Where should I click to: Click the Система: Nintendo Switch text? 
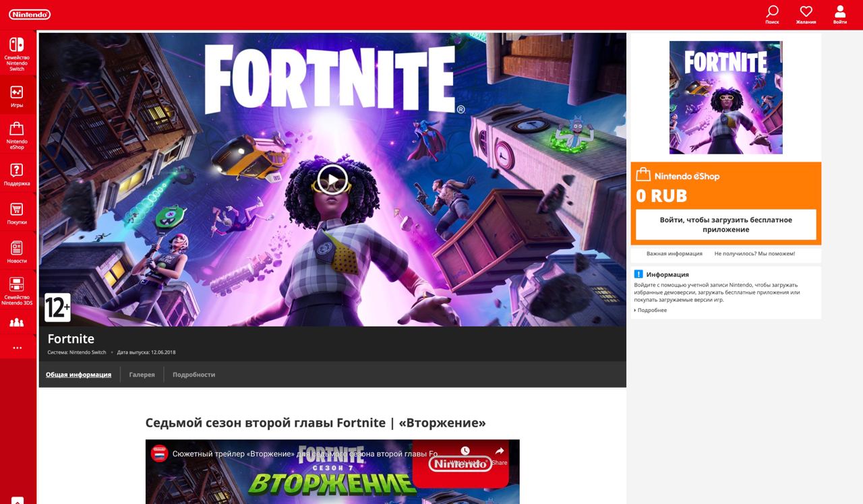point(77,352)
